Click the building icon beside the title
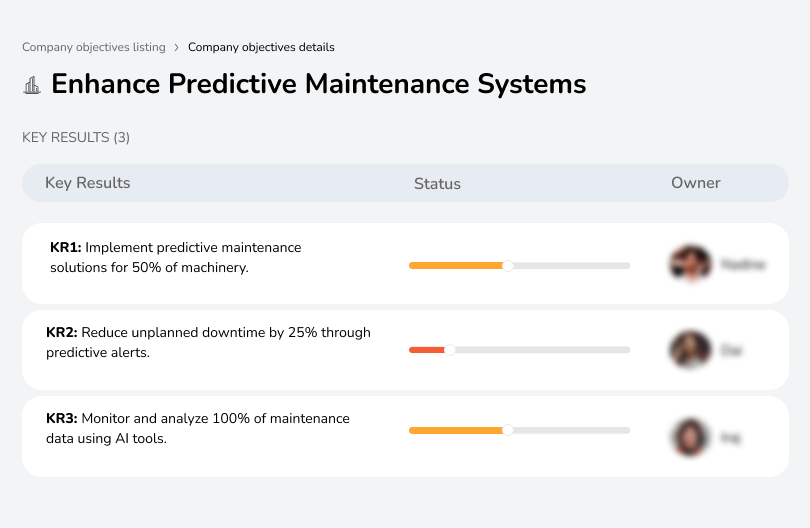The width and height of the screenshot is (810, 528). 32,85
